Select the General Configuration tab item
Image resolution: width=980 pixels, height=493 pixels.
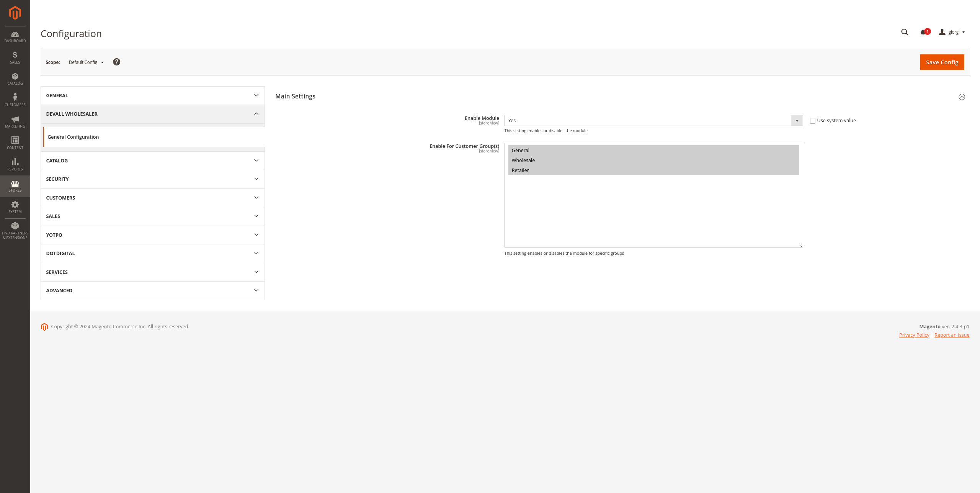click(x=73, y=137)
